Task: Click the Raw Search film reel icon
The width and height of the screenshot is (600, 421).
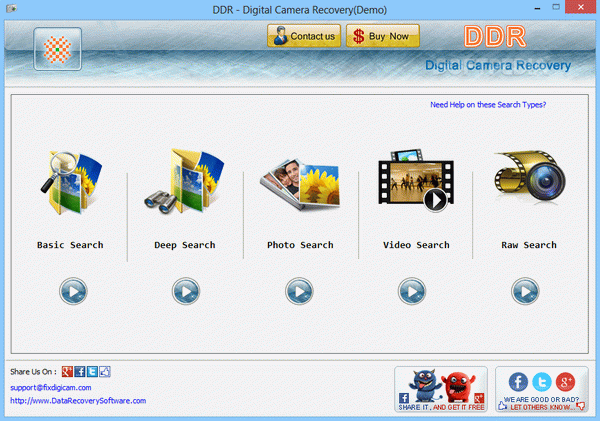Action: [530, 176]
